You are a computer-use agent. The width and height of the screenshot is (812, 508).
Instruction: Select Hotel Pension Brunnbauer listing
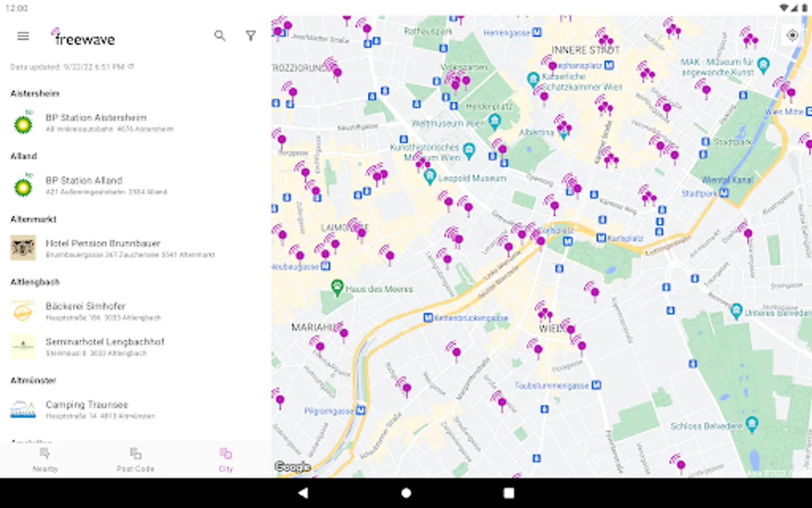pos(135,248)
